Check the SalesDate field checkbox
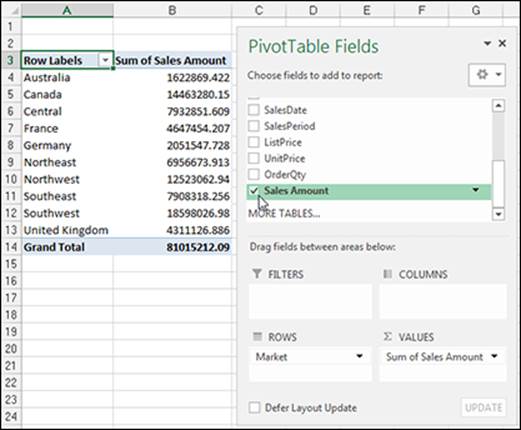This screenshot has width=521, height=430. [x=254, y=110]
